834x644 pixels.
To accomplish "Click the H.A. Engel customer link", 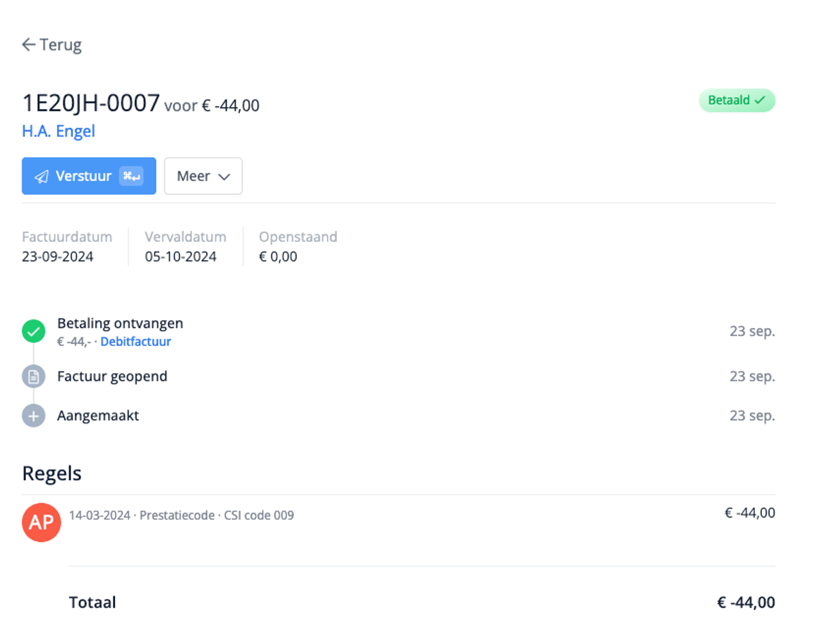I will [x=58, y=131].
